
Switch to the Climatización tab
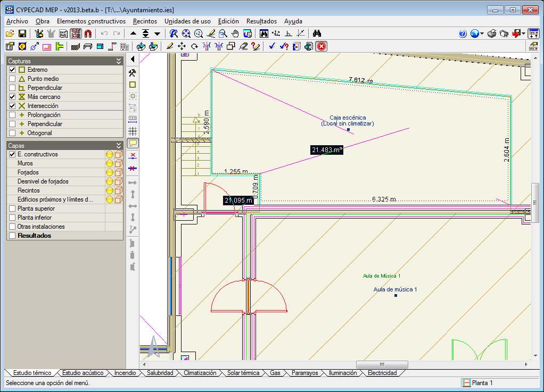(200, 373)
